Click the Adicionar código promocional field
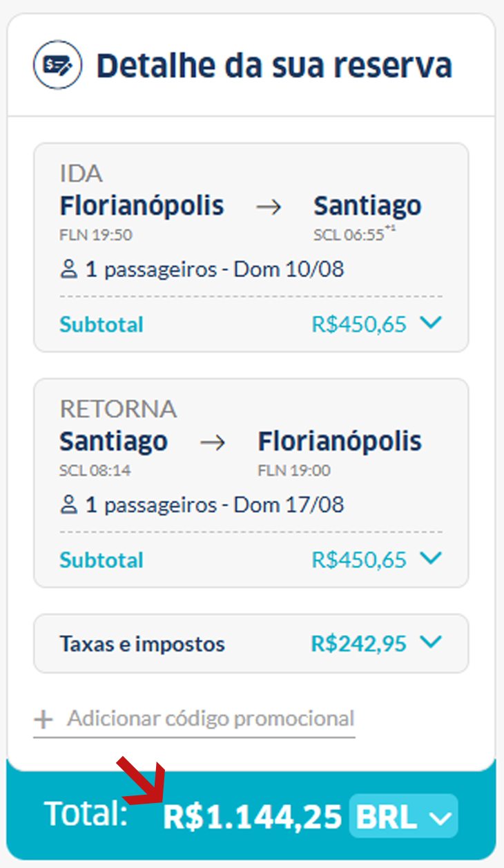504x868 pixels. pyautogui.click(x=194, y=719)
